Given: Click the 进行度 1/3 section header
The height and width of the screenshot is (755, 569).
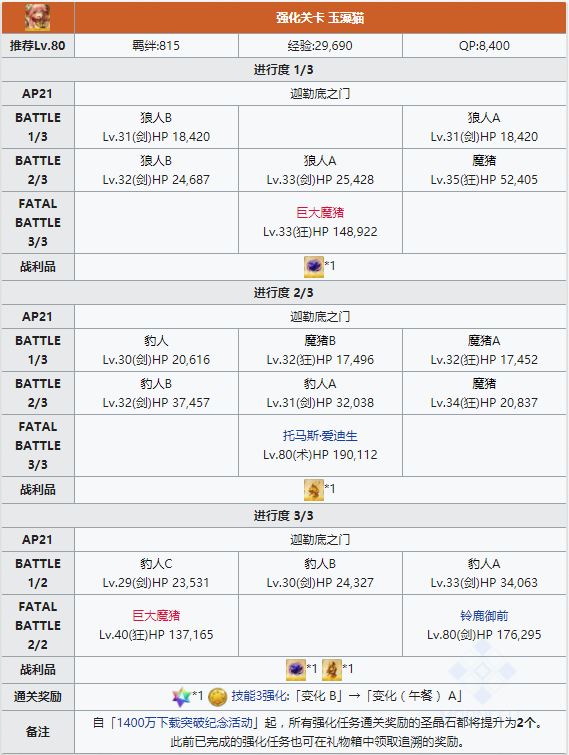Looking at the screenshot, I should (x=284, y=70).
